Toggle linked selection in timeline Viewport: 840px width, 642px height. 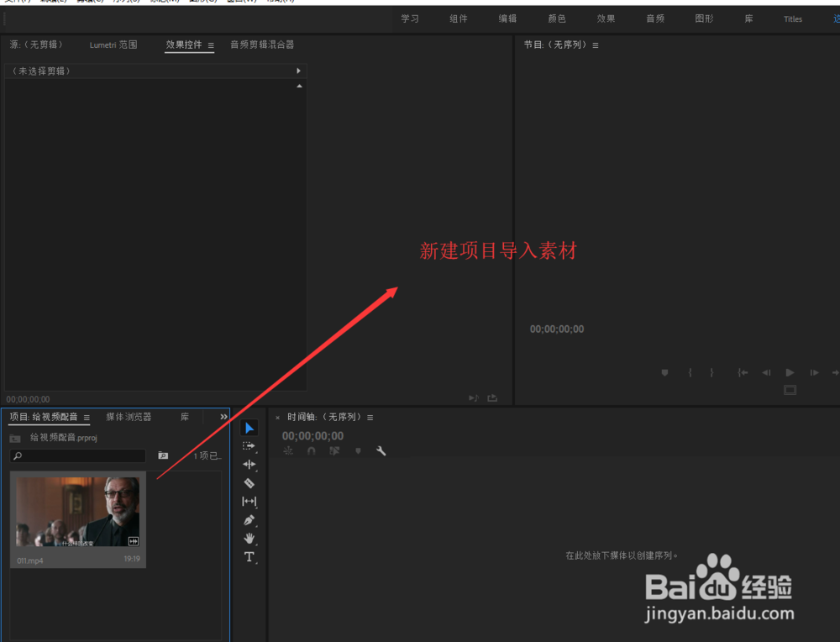click(x=335, y=451)
